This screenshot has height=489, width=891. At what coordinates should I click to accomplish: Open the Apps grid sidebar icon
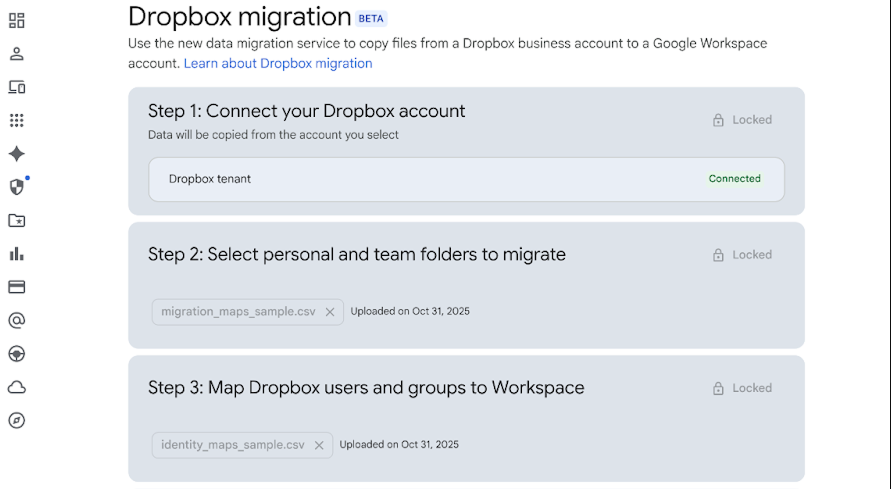point(16,121)
